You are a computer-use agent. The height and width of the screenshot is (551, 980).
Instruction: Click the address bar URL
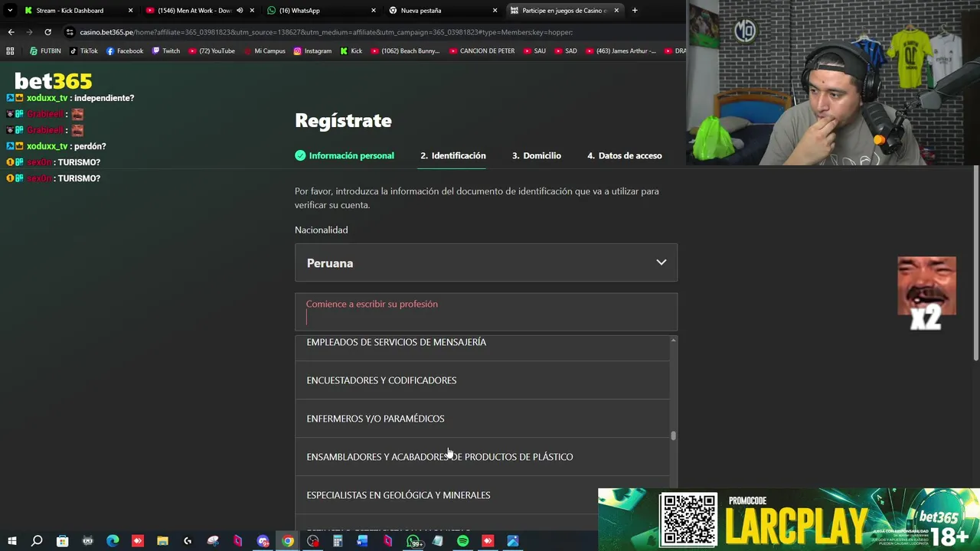pyautogui.click(x=326, y=32)
